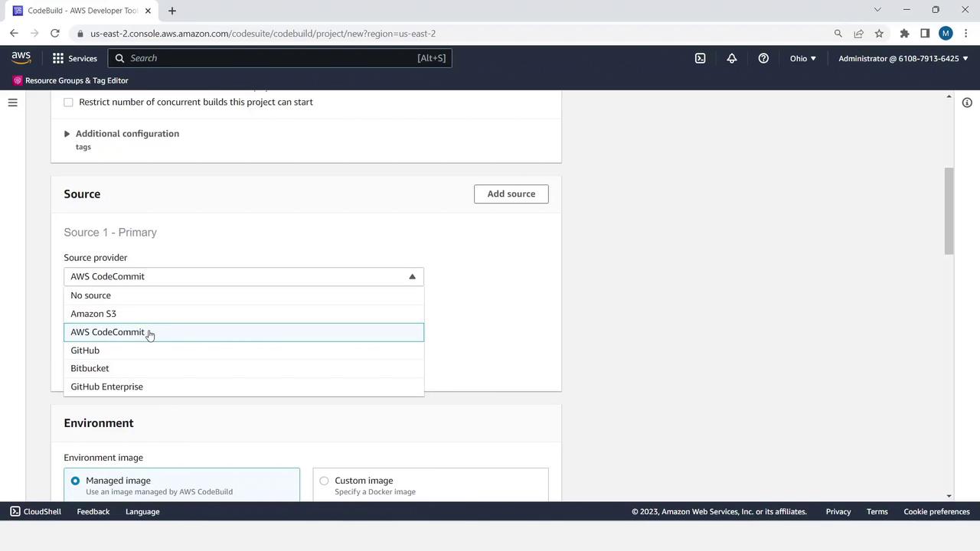Open the browser side panel icon
Screen dimensions: 980x551
[x=925, y=34]
